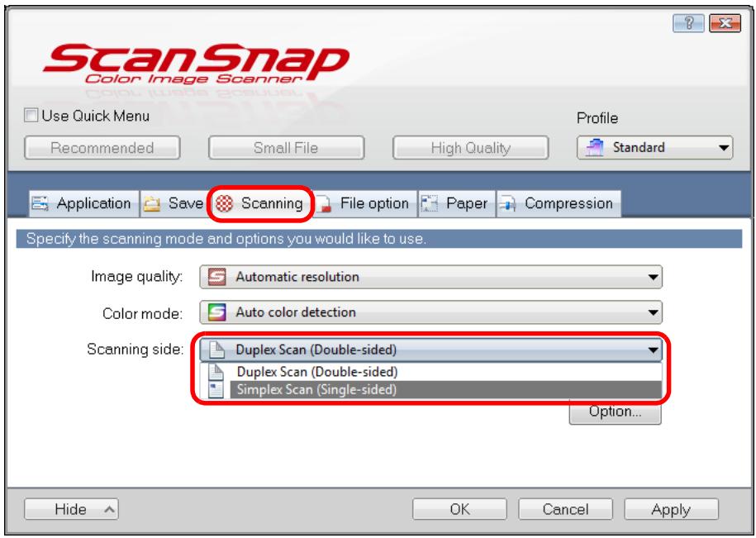The image size is (756, 538).
Task: Switch to the Application tab
Action: point(84,203)
